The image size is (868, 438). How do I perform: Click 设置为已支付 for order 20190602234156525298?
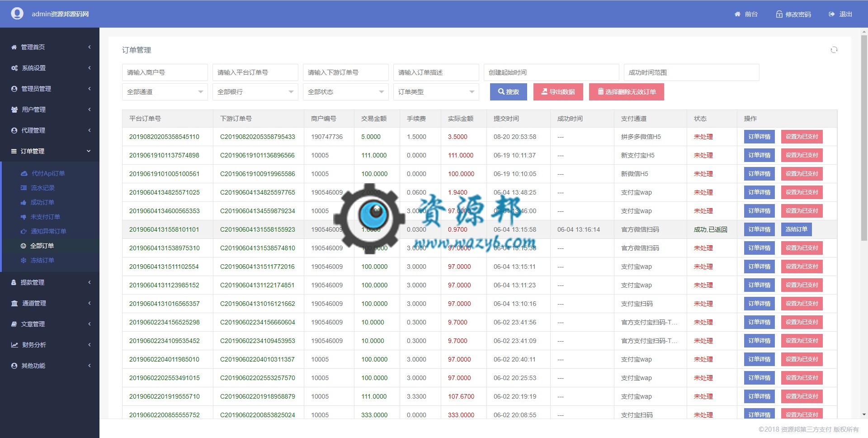click(802, 322)
